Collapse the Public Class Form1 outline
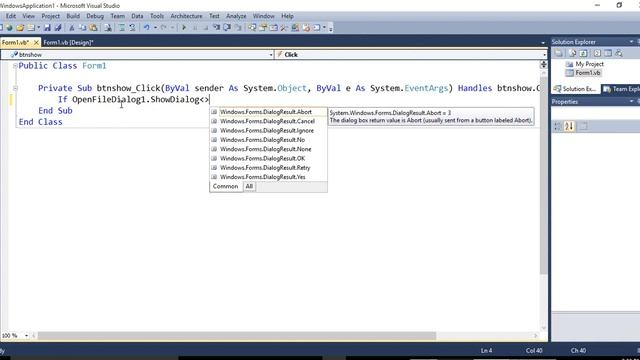 coord(15,66)
